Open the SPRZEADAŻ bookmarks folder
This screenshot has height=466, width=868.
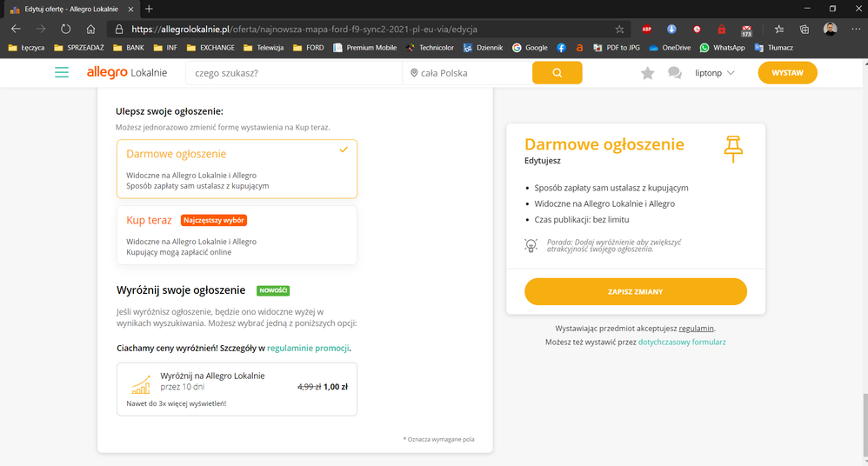[79, 48]
